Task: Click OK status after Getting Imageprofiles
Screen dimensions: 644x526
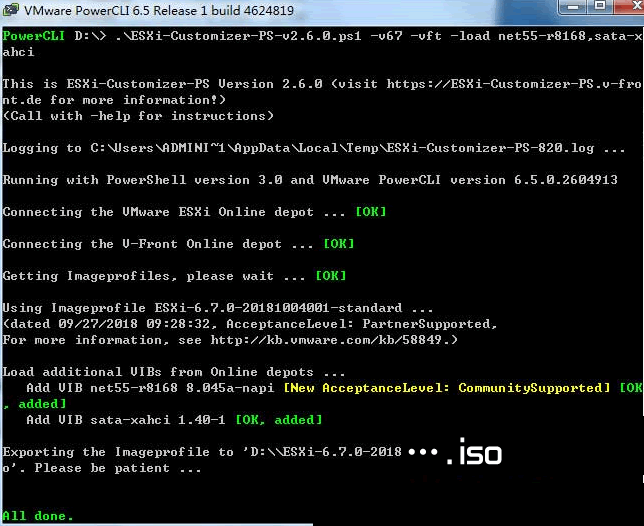Action: pos(331,276)
